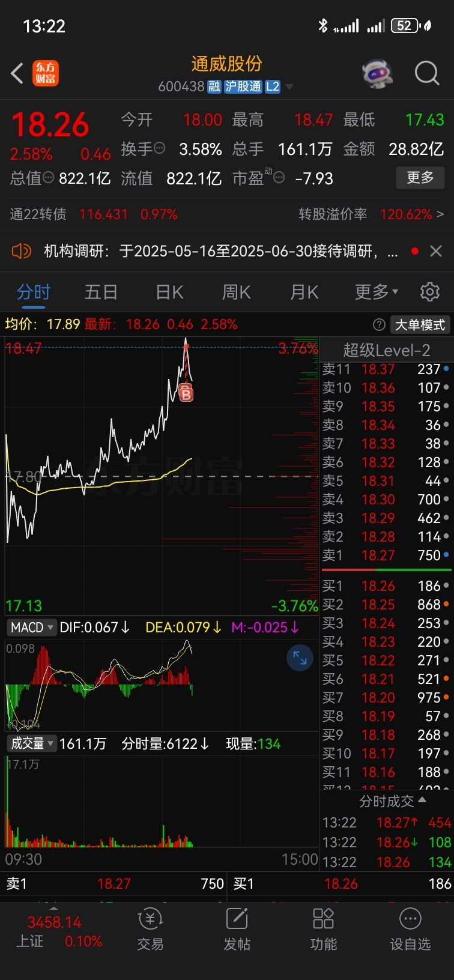The image size is (454, 980).
Task: Tap the 18.26 current price
Action: point(50,125)
